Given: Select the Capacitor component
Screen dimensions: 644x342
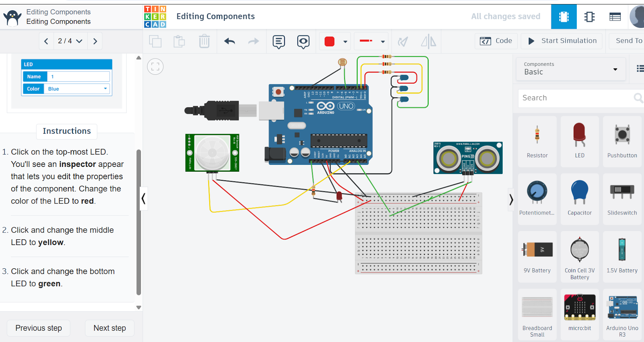Looking at the screenshot, I should pyautogui.click(x=580, y=199).
